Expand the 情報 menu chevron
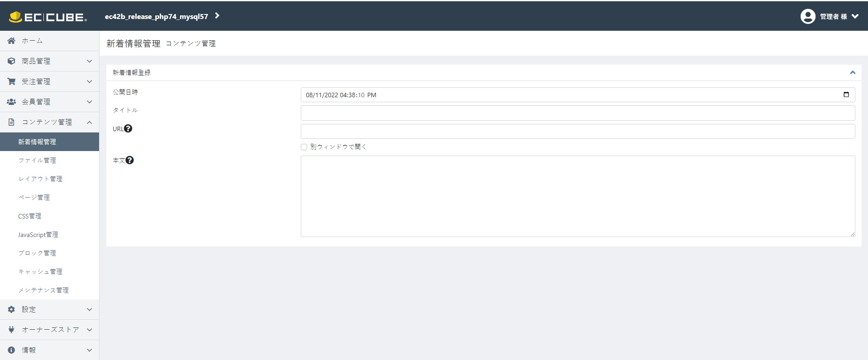The image size is (868, 360). (x=90, y=350)
